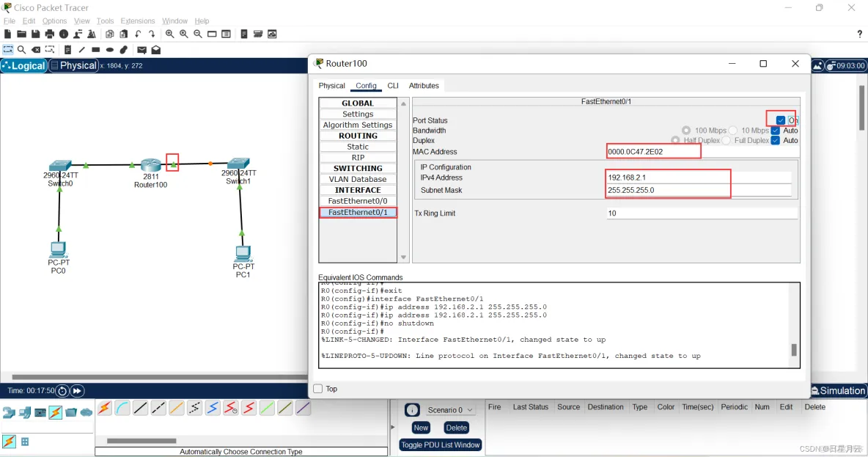868x457 pixels.
Task: Select the Inspect magnifier tool
Action: pyautogui.click(x=21, y=50)
